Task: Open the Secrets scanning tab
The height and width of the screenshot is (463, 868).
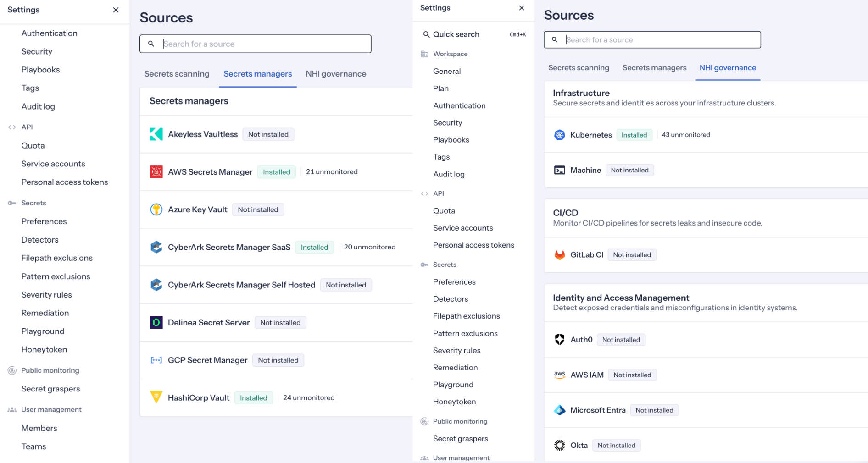Action: pos(579,67)
